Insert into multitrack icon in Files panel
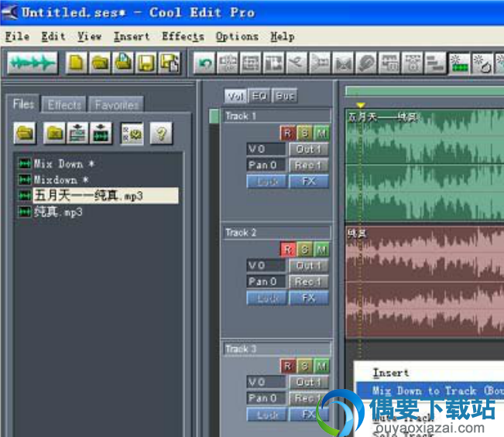This screenshot has height=437, width=504. click(77, 133)
